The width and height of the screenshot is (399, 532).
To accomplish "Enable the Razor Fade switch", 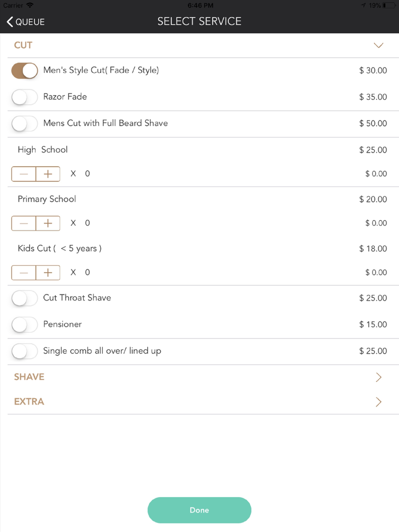I will coord(25,97).
